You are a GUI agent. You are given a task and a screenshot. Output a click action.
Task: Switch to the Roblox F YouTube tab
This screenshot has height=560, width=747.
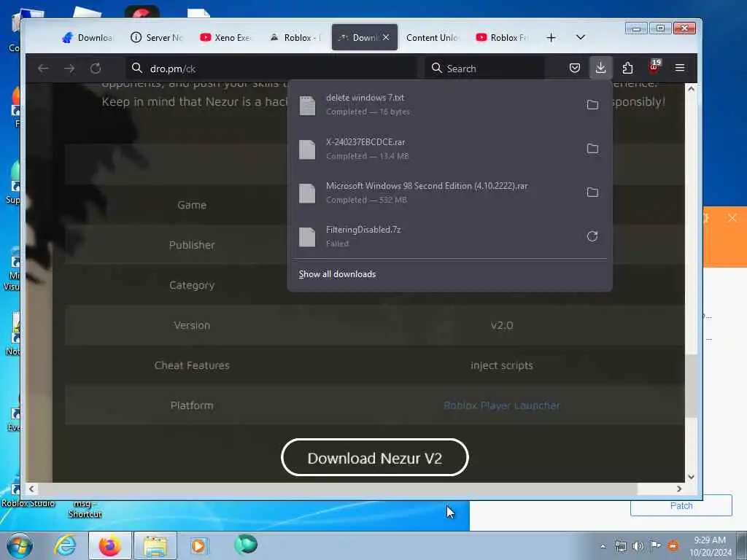(501, 38)
